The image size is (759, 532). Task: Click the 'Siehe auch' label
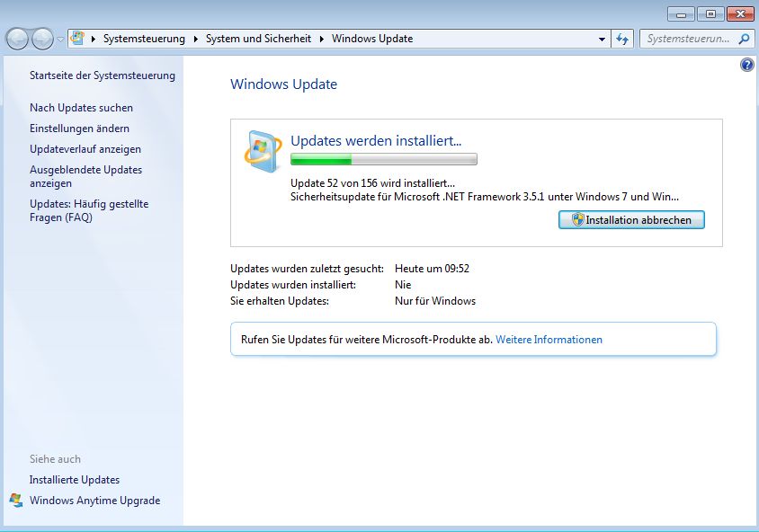(55, 459)
